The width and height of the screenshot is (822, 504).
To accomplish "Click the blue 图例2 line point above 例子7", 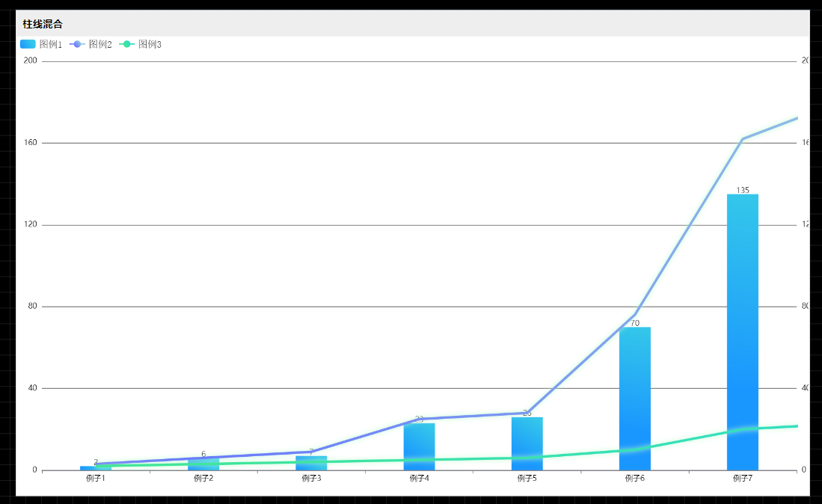I will [x=742, y=139].
